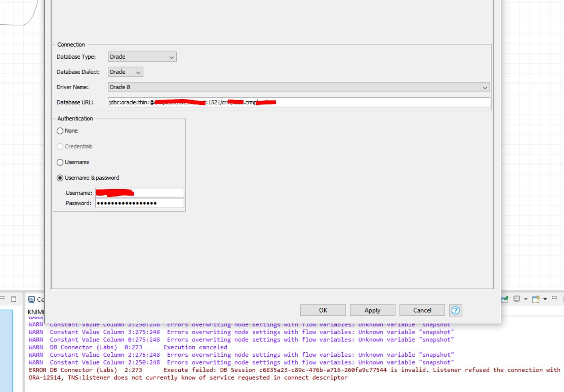Screen dimensions: 564x392
Task: Click the Apply button
Action: click(x=372, y=310)
